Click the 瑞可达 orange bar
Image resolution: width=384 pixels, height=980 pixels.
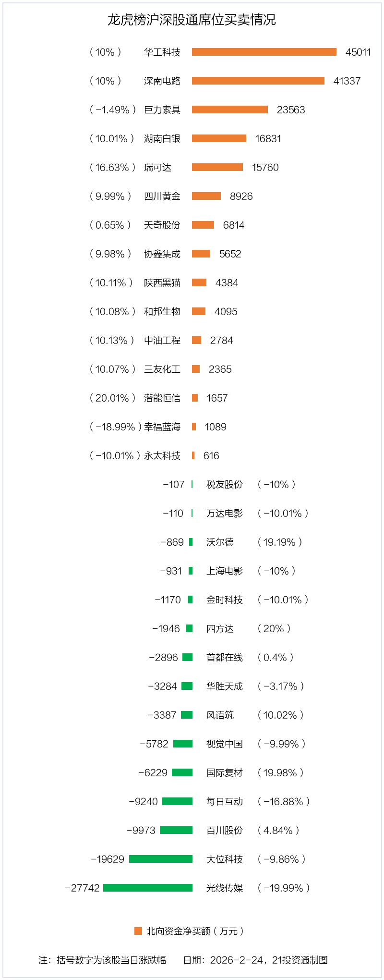coord(217,167)
